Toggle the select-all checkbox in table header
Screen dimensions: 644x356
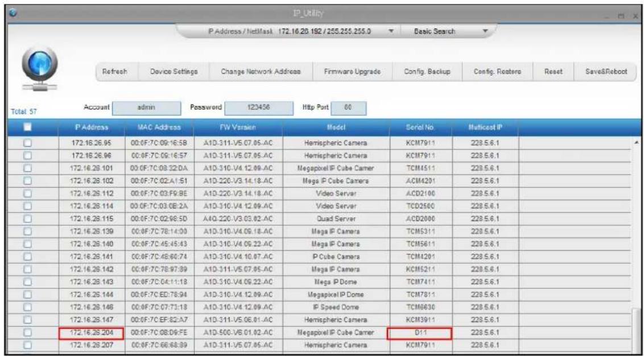pyautogui.click(x=27, y=127)
